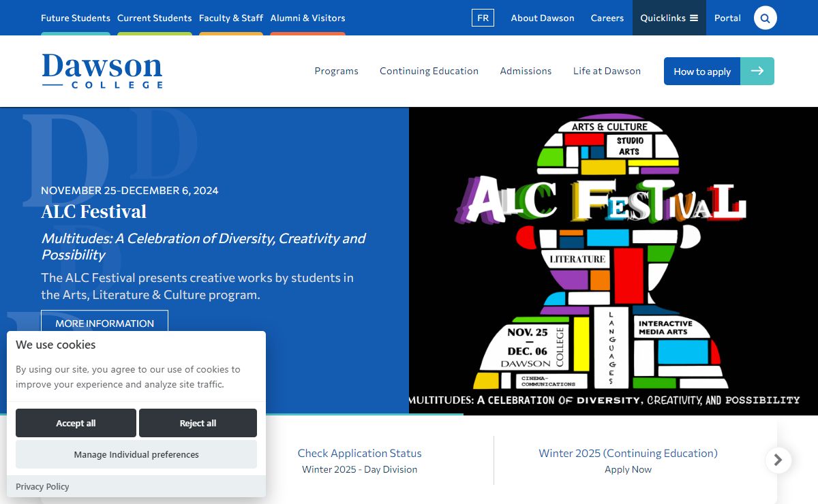Advance carousel with the next chevron arrow
The image size is (818, 504).
coord(778,460)
